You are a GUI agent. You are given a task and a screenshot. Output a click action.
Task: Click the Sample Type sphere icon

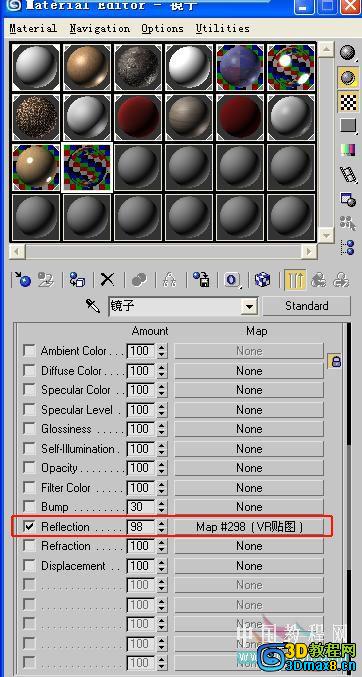(x=348, y=53)
